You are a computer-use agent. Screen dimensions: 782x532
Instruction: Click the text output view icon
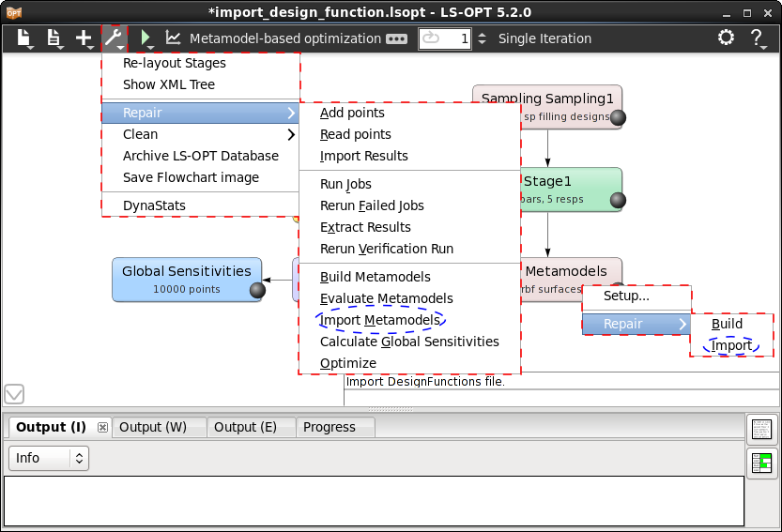click(761, 430)
